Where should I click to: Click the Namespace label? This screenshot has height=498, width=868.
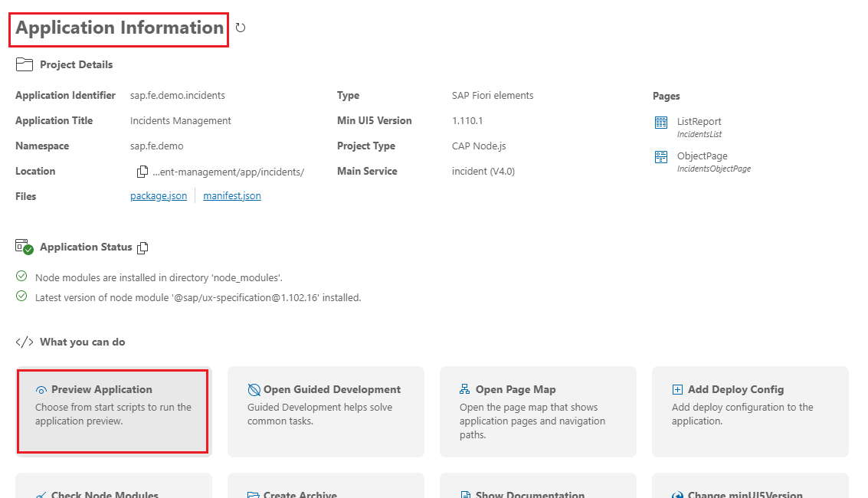(42, 146)
